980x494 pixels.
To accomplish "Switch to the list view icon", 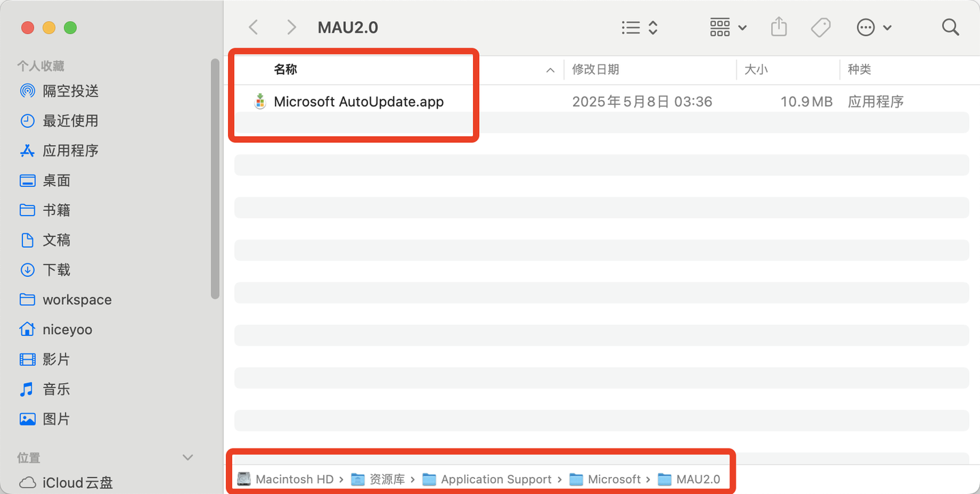I will click(631, 27).
